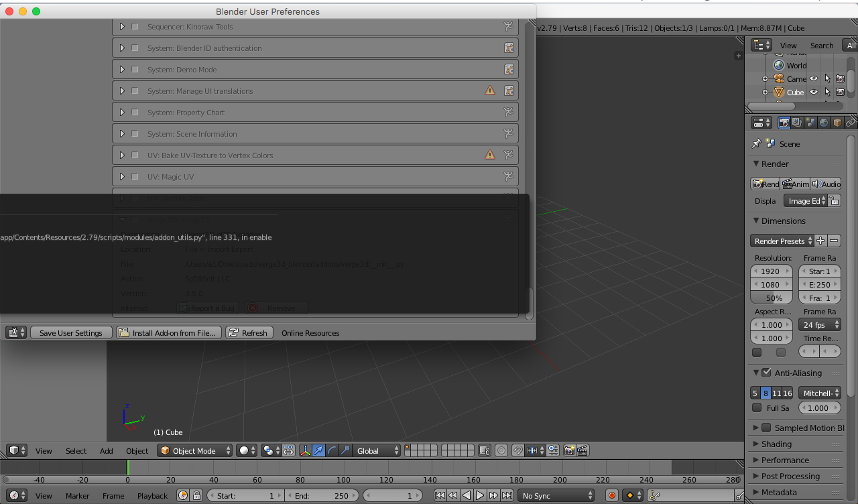This screenshot has height=504, width=858.
Task: Open the 3D View editor type selector
Action: click(16, 450)
